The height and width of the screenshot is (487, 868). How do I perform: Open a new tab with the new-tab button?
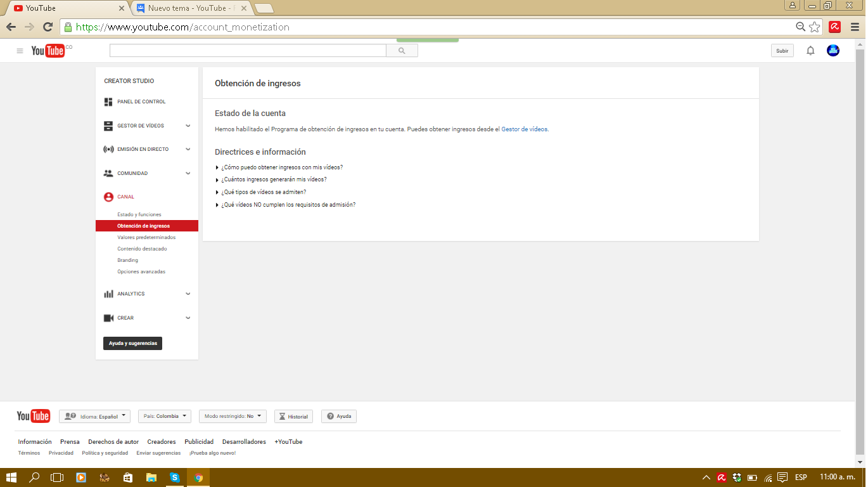[264, 8]
